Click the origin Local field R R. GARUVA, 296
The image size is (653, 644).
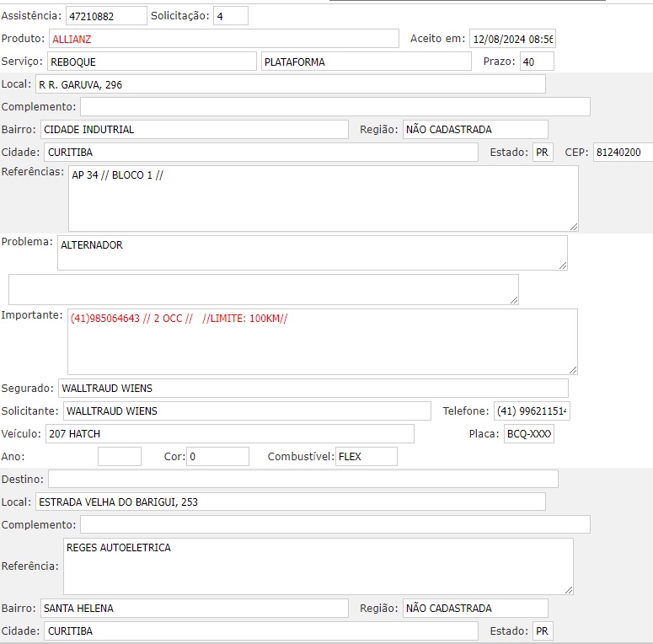(x=291, y=84)
